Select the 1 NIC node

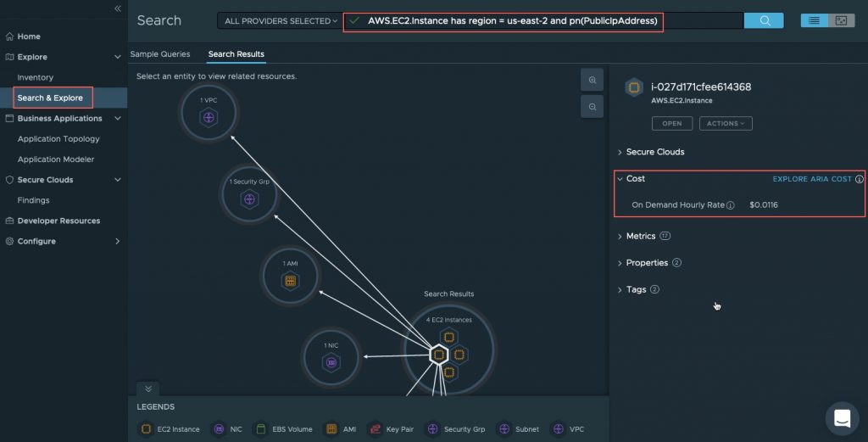331,358
